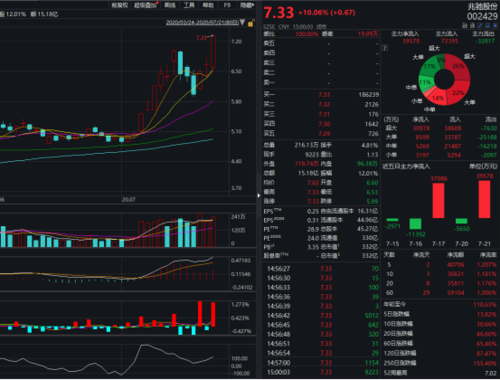This screenshot has height=380, width=500.
Task: Click stock code 002429
Action: click(x=482, y=16)
